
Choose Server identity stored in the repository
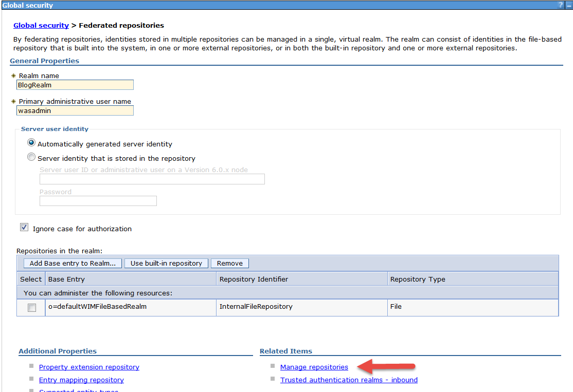pos(32,158)
